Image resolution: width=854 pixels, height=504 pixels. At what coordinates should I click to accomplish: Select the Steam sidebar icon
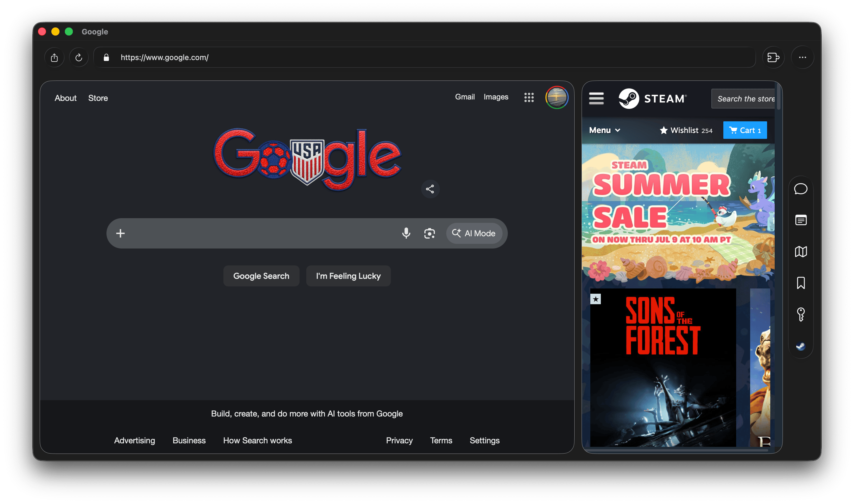[x=801, y=346]
